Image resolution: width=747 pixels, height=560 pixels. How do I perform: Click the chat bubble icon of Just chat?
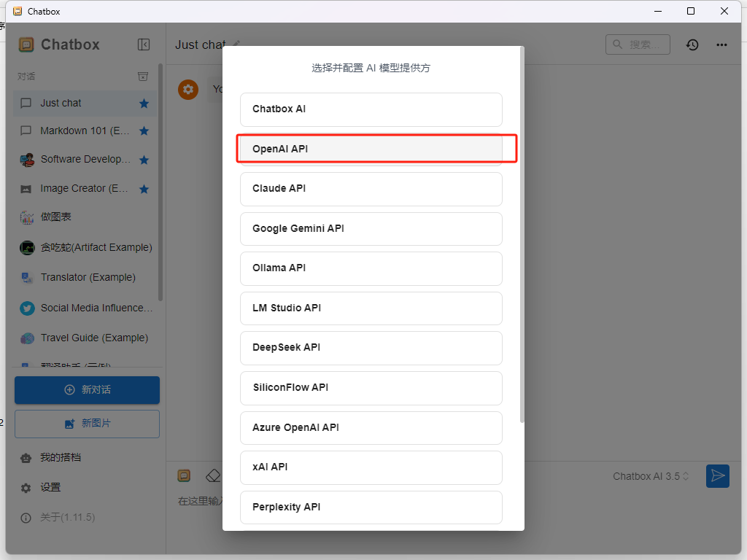click(26, 104)
